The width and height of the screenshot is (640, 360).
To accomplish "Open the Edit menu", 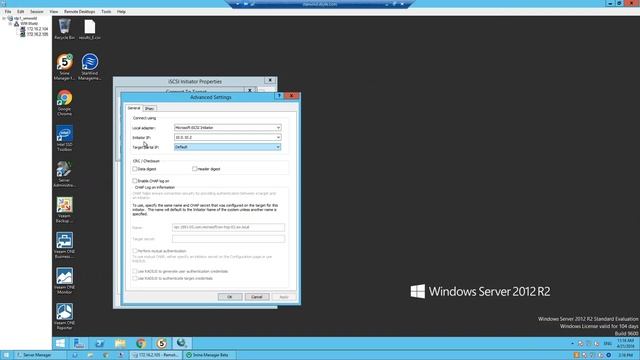I will [x=20, y=11].
